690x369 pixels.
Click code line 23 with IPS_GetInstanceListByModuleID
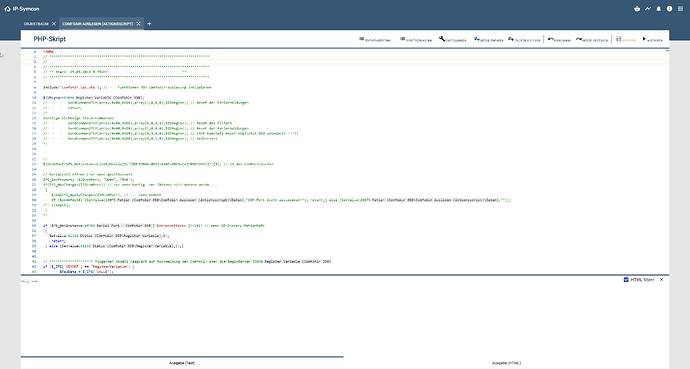(x=158, y=164)
